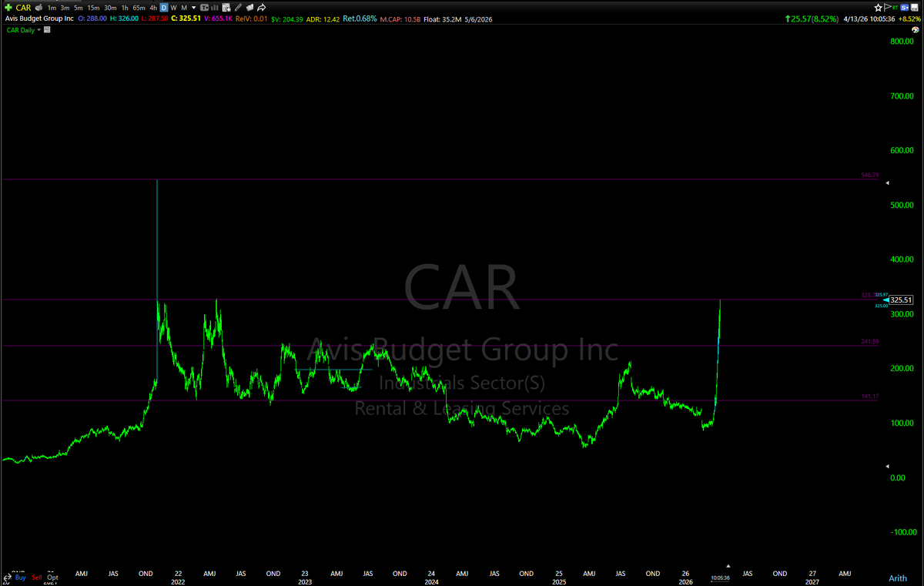Image resolution: width=924 pixels, height=586 pixels.
Task: Click the 25.57(8.52%) change readout
Action: 812,18
